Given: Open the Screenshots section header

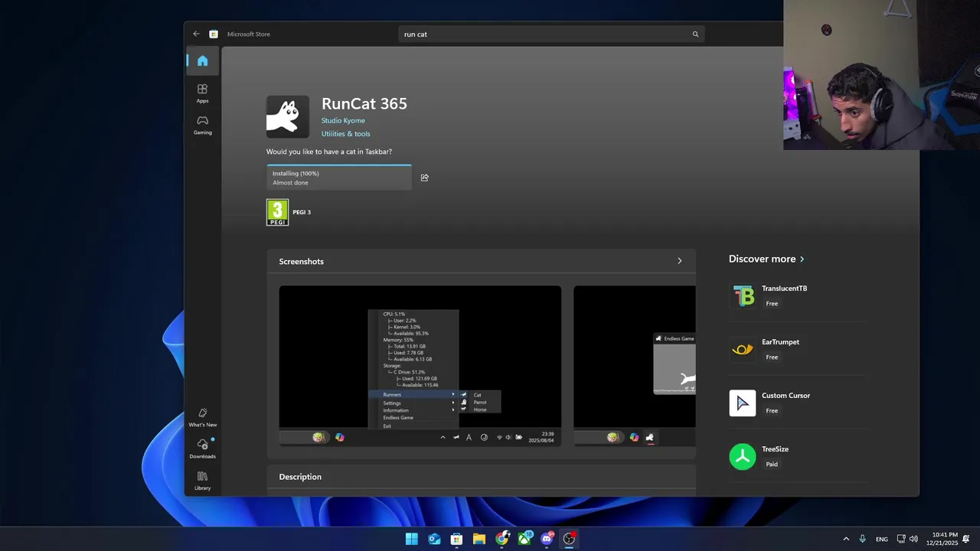Looking at the screenshot, I should point(481,261).
